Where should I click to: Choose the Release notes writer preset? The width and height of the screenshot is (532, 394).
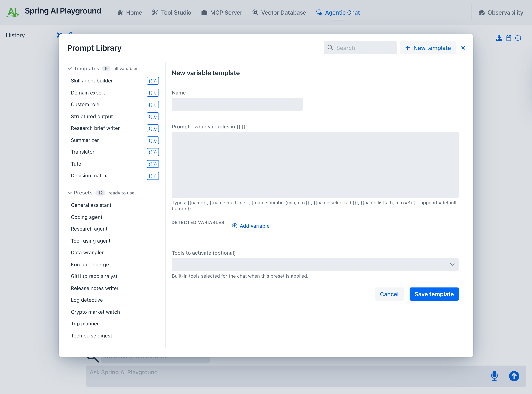point(95,288)
